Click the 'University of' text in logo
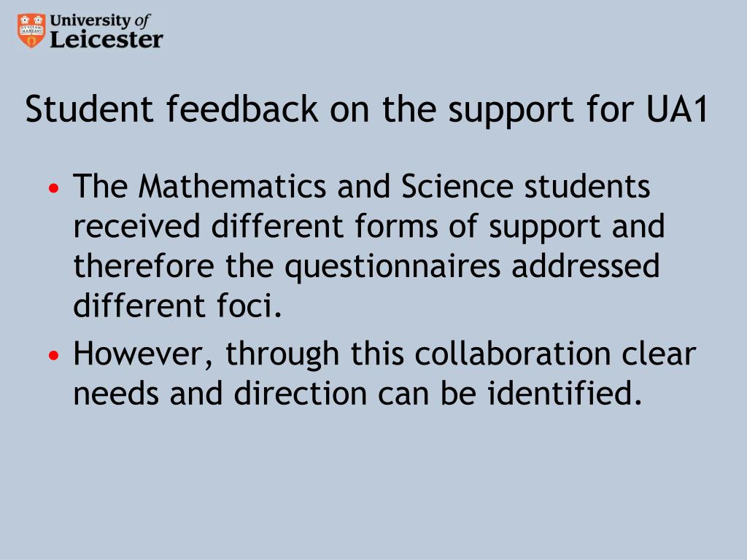This screenshot has height=560, width=747. (x=100, y=20)
